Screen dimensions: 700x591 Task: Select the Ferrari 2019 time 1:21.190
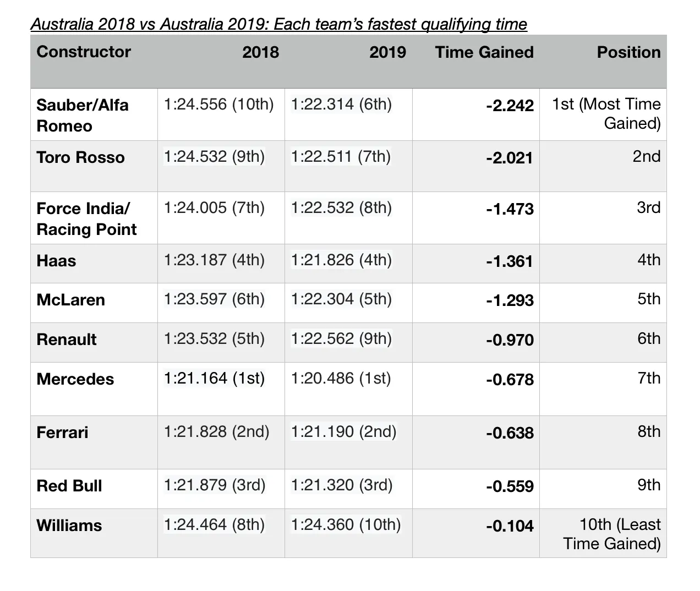pos(343,431)
